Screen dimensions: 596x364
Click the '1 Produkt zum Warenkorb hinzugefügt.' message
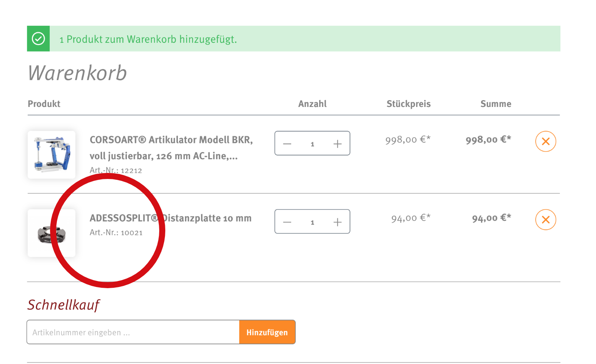(148, 39)
